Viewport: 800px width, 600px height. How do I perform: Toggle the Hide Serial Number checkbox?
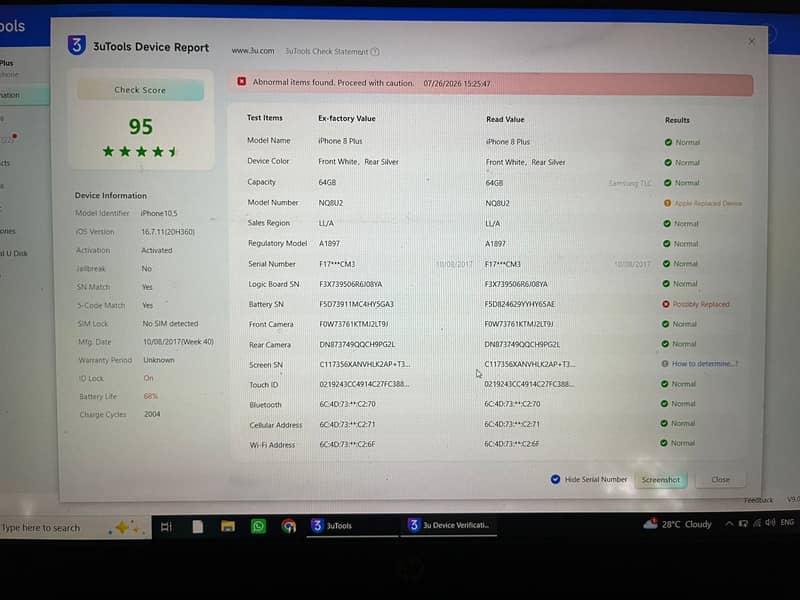[x=556, y=480]
